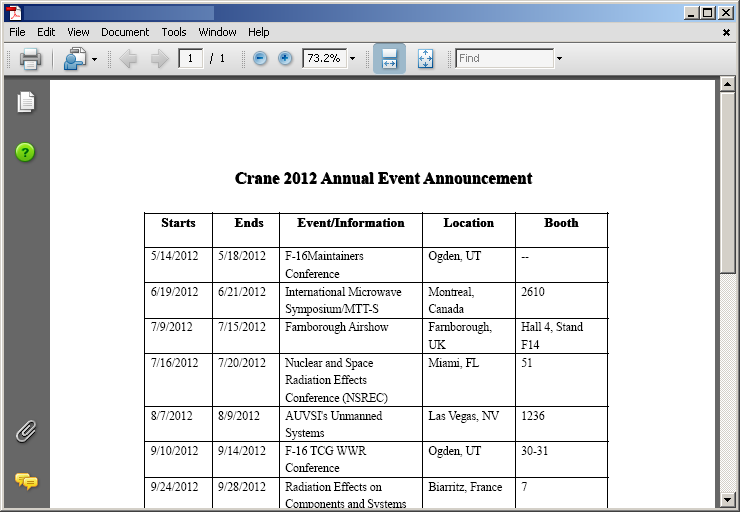Image resolution: width=740 pixels, height=512 pixels.
Task: Maximize the window
Action: tap(708, 13)
